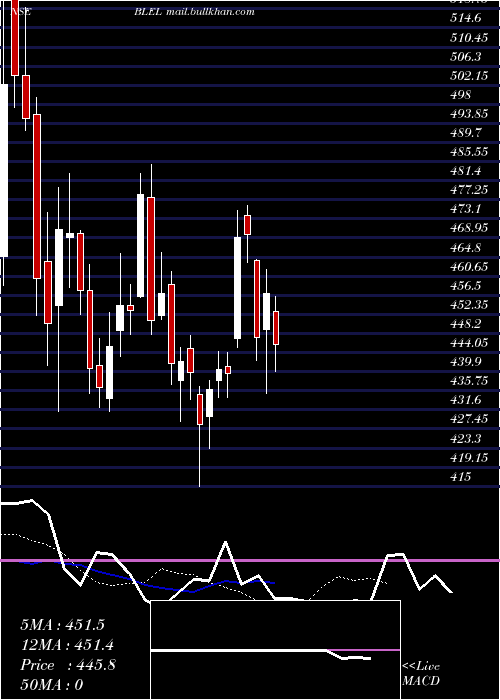Pick the 493.85 price axis value
This screenshot has height=700, width=500.
(469, 114)
